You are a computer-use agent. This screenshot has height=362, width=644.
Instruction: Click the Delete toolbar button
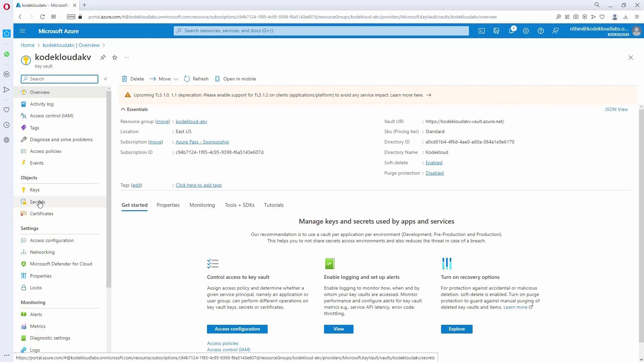(x=133, y=79)
